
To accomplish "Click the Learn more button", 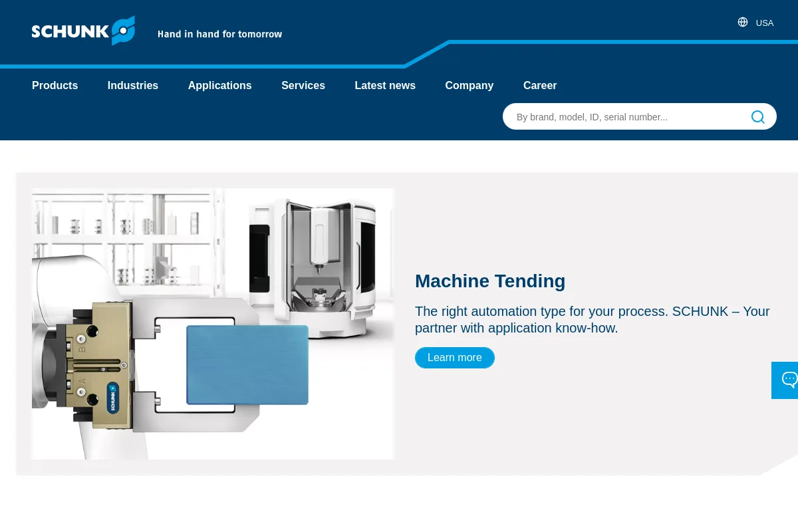I will [x=455, y=358].
